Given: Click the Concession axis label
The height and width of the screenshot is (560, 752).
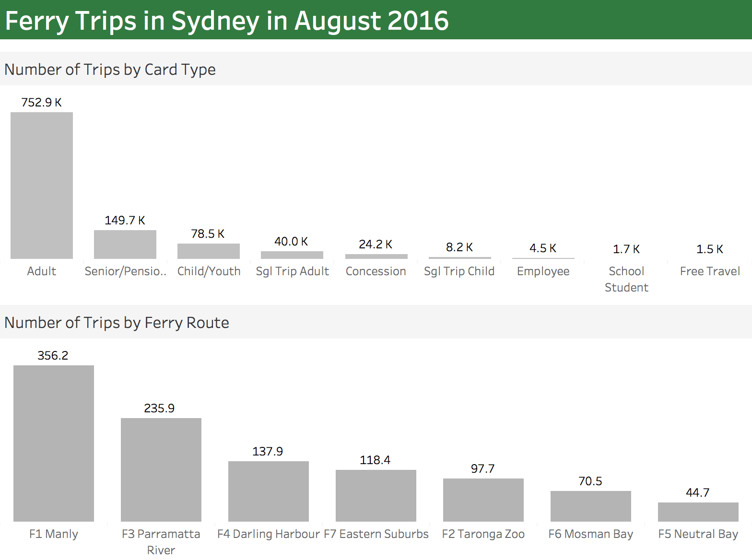Looking at the screenshot, I should click(x=376, y=271).
